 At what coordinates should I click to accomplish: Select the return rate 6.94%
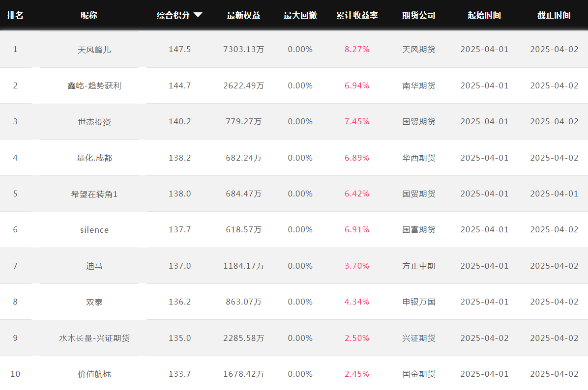pyautogui.click(x=357, y=86)
